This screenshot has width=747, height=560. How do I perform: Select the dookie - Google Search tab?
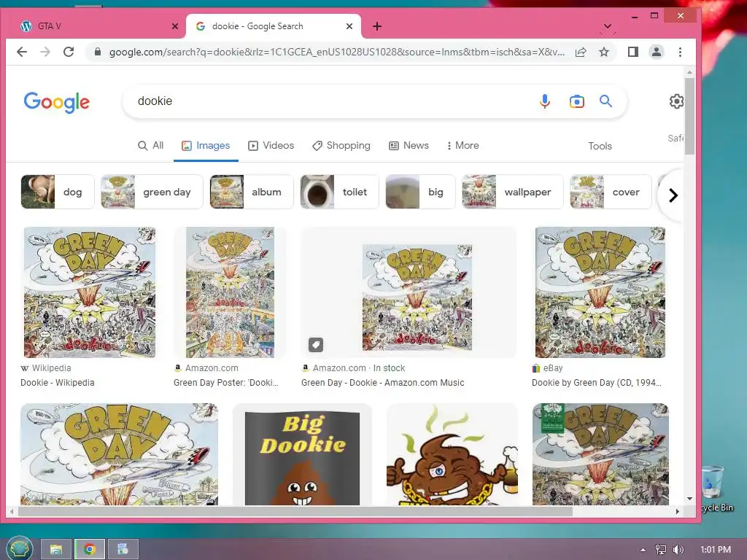274,26
